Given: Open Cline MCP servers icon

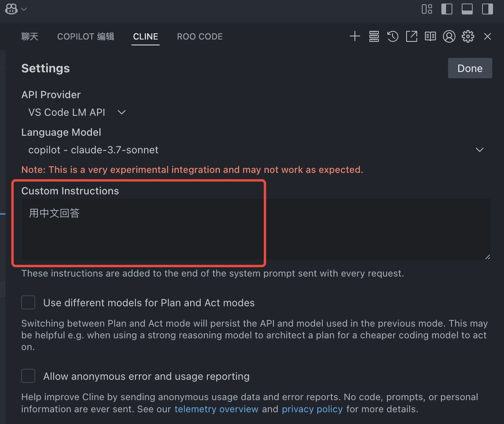Looking at the screenshot, I should [x=374, y=36].
